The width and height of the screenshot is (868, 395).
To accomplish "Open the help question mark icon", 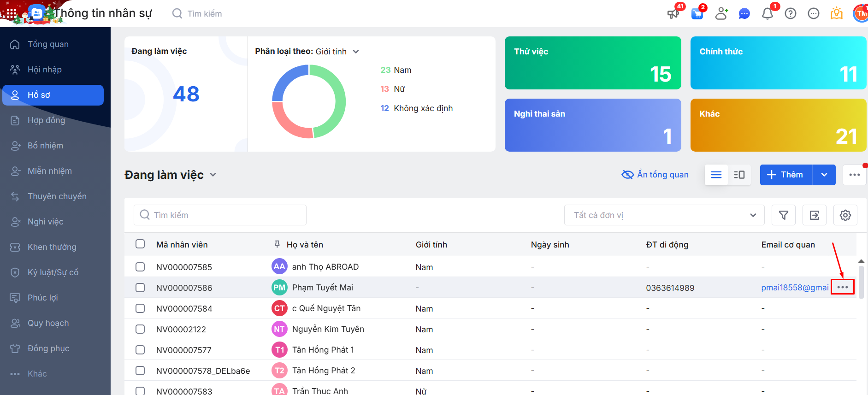I will (x=791, y=14).
